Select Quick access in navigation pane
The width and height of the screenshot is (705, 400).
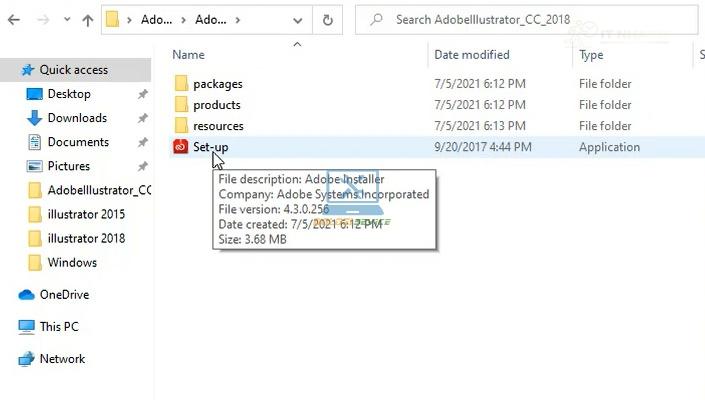(73, 70)
